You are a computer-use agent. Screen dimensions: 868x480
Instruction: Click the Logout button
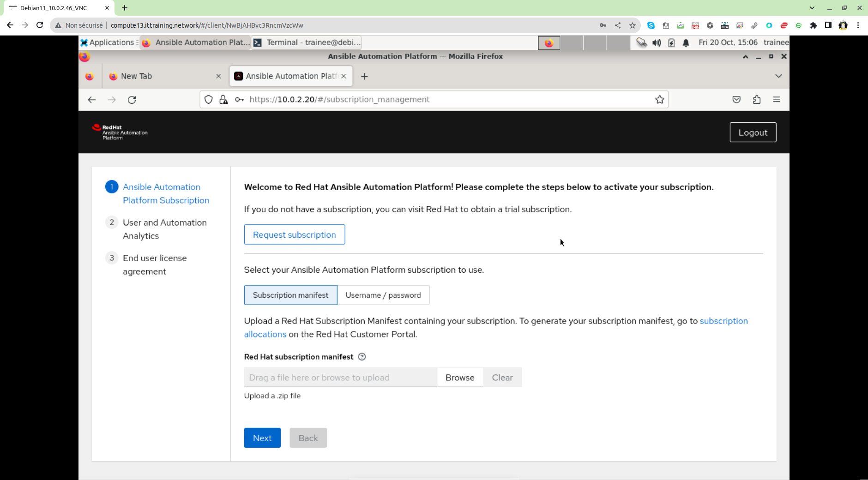point(753,132)
